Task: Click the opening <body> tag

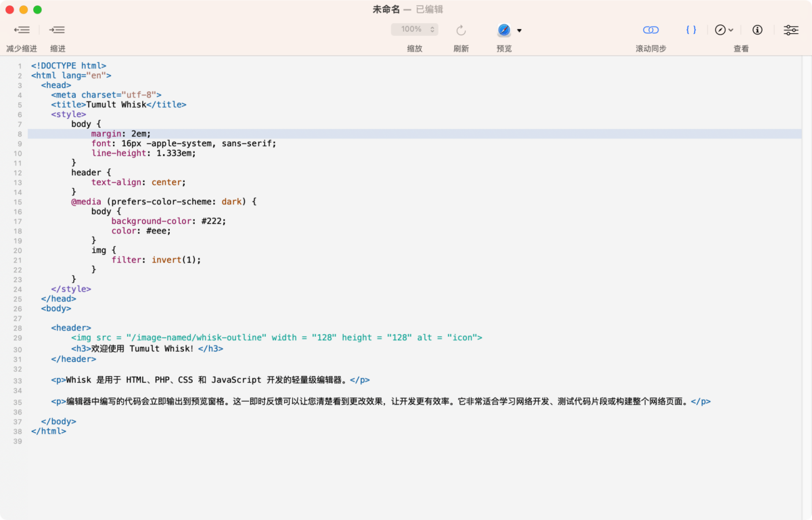Action: point(56,308)
